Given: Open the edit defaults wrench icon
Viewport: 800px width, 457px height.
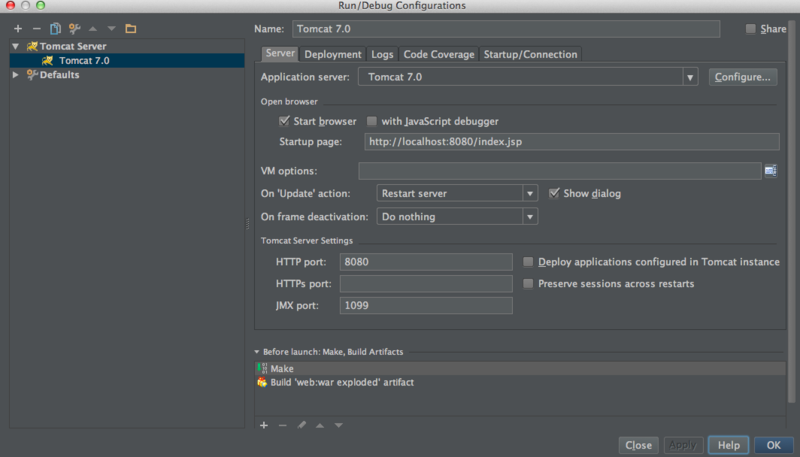Looking at the screenshot, I should [x=74, y=29].
